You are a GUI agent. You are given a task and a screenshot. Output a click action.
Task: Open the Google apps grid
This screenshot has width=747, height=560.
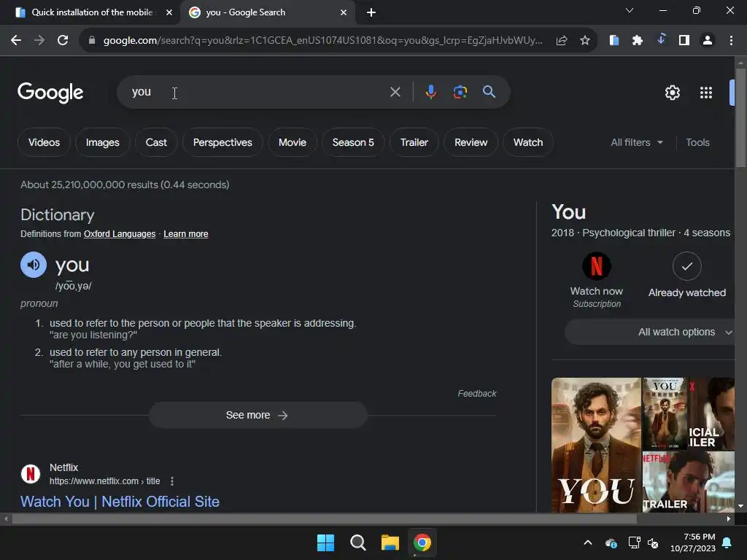[x=706, y=93]
